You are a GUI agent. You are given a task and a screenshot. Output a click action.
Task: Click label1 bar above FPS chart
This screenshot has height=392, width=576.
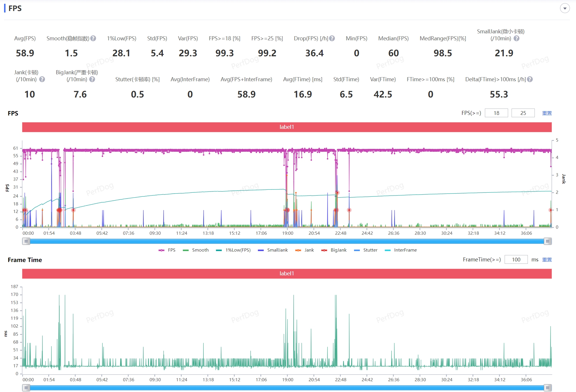point(287,127)
